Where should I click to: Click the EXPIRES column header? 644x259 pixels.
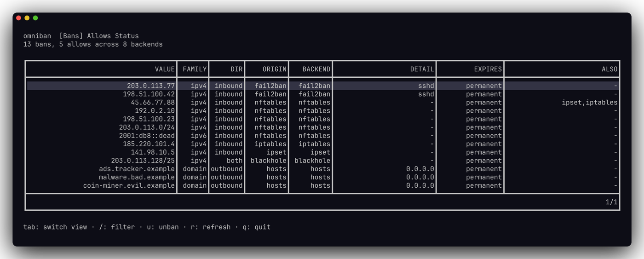[x=488, y=69]
